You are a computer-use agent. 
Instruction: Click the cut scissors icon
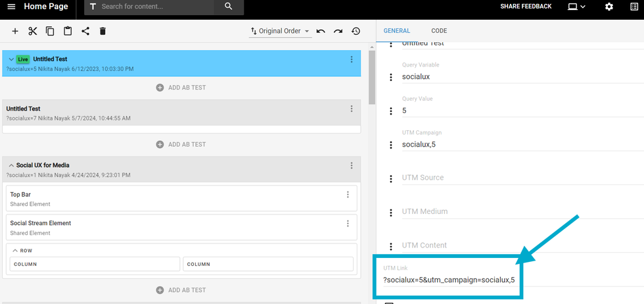tap(33, 31)
